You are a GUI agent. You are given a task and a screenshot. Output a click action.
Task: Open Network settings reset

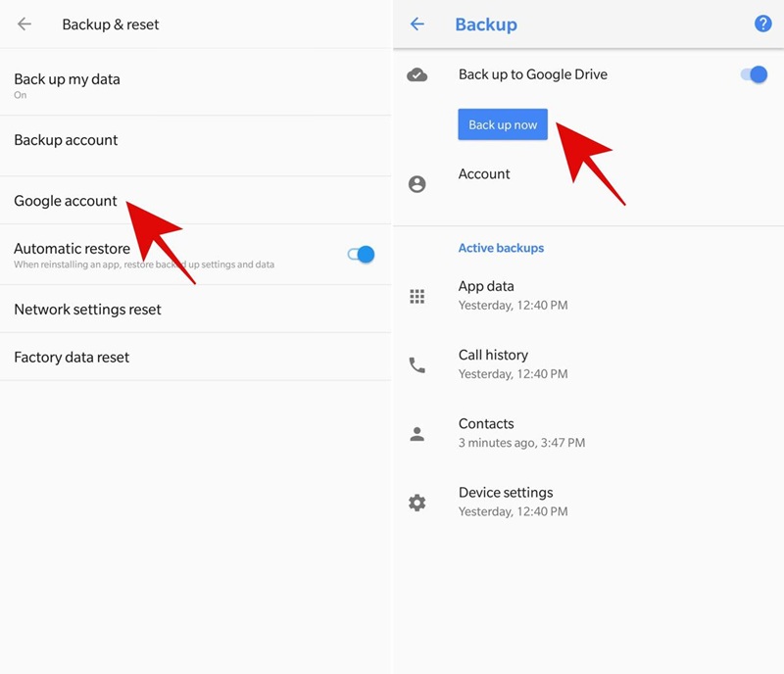click(x=87, y=310)
